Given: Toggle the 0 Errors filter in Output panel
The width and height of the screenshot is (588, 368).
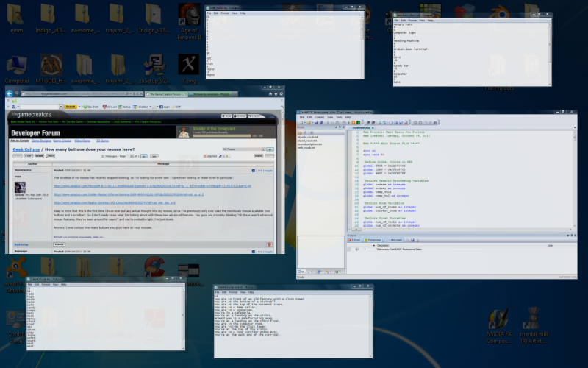Looking at the screenshot, I should pyautogui.click(x=354, y=240).
